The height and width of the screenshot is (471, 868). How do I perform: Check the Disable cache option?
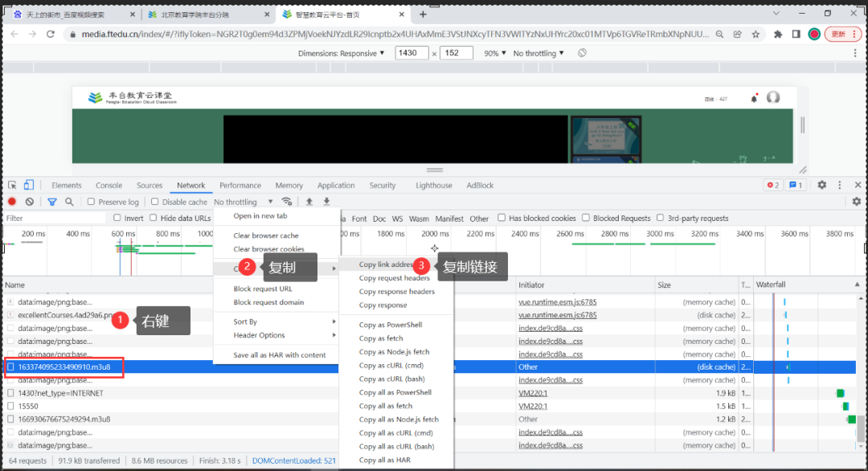pyautogui.click(x=156, y=203)
